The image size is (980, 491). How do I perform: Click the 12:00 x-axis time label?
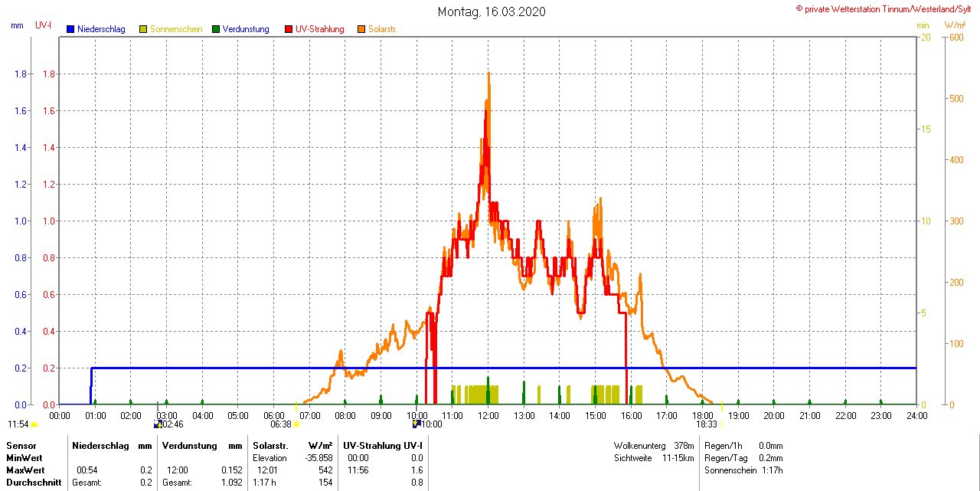tap(488, 415)
